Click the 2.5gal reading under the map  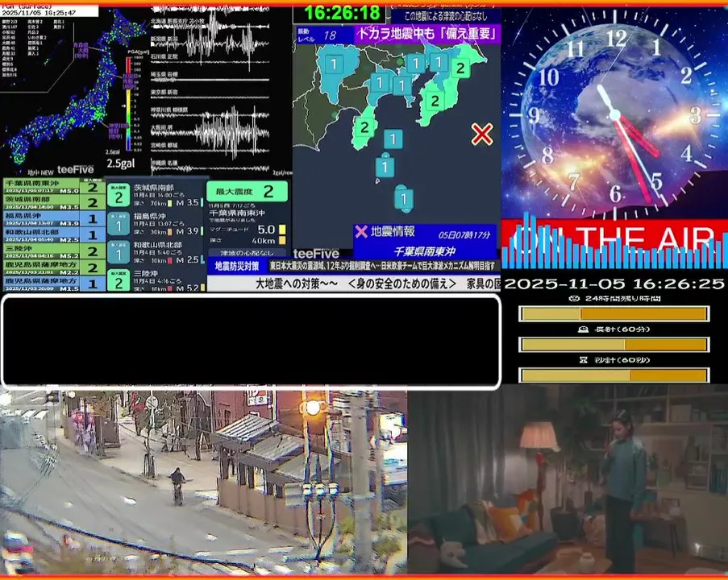[121, 164]
